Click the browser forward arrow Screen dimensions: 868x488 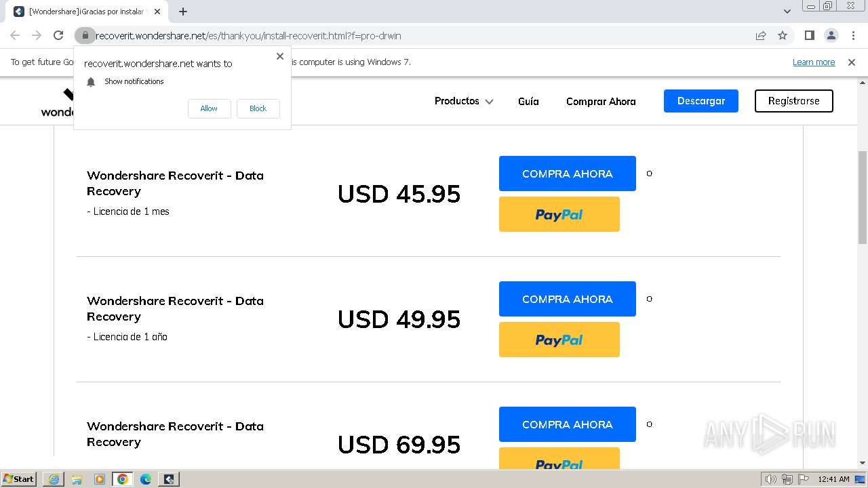coord(37,35)
